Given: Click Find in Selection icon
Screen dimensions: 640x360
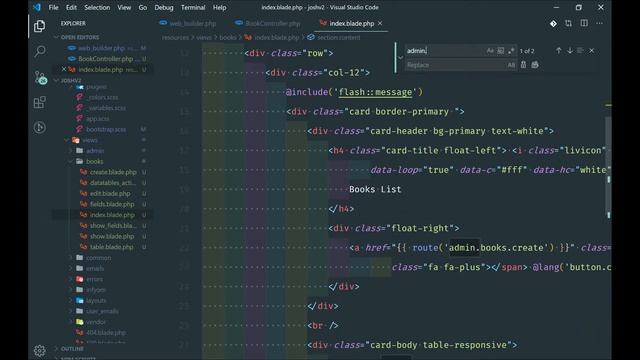Looking at the screenshot, I should tap(580, 51).
